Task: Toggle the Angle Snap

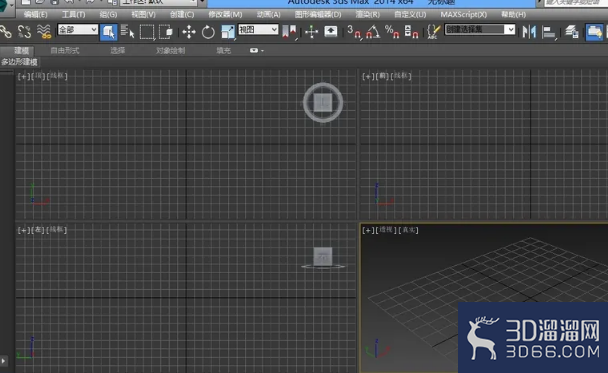Action: click(x=373, y=32)
